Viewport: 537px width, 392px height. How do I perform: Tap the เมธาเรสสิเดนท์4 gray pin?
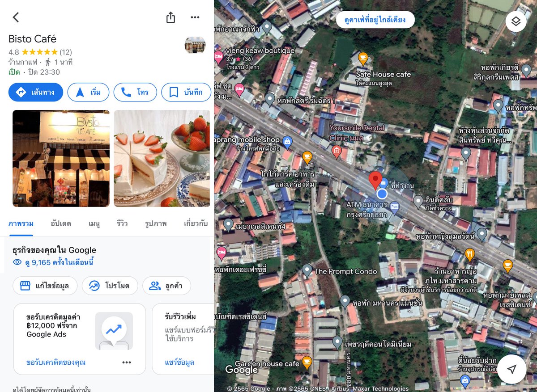click(228, 224)
